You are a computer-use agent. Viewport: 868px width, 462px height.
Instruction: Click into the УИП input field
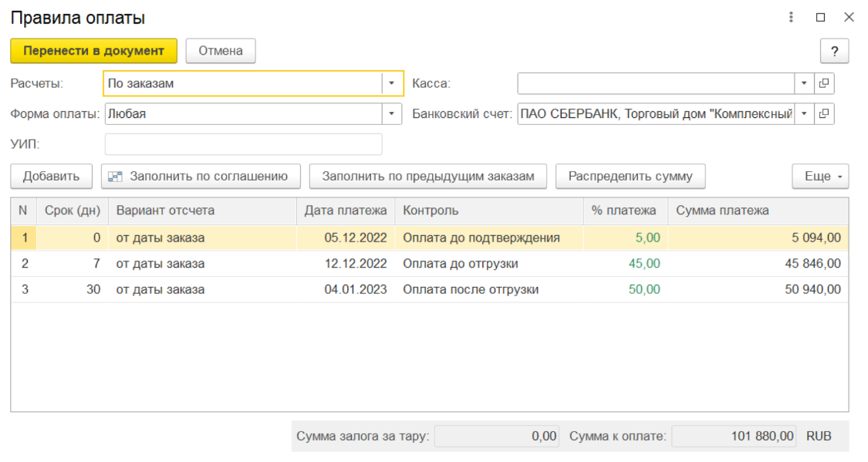[x=243, y=144]
